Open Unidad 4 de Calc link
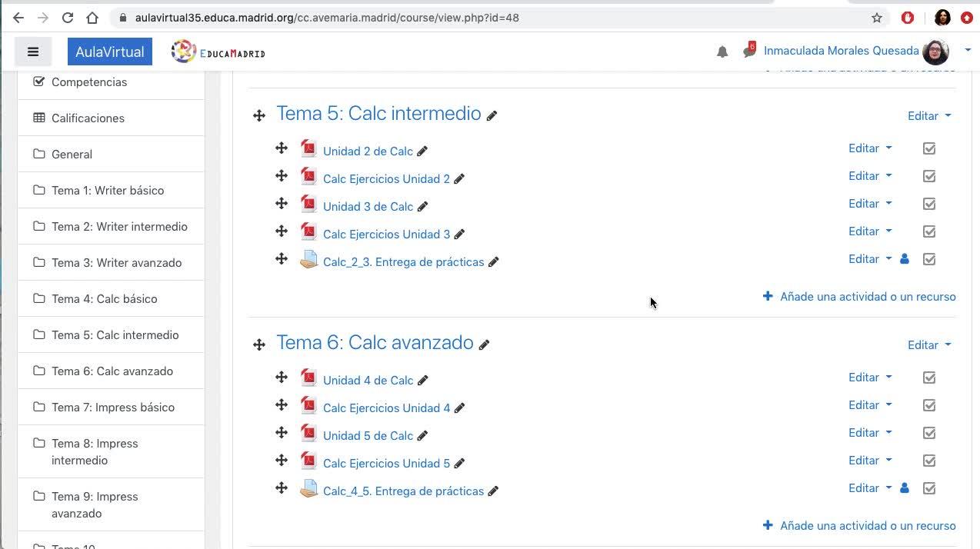The image size is (980, 549). click(368, 381)
